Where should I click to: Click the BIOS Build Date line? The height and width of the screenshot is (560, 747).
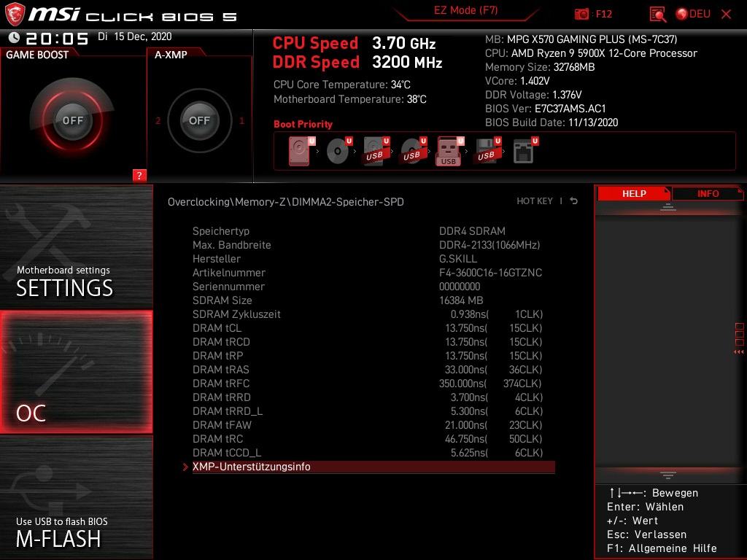point(551,122)
